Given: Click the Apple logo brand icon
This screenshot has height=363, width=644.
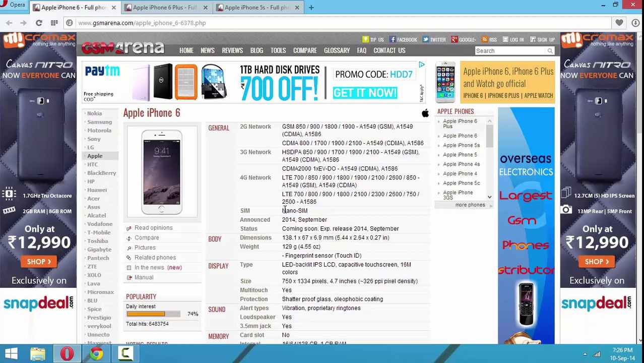Looking at the screenshot, I should click(x=425, y=113).
